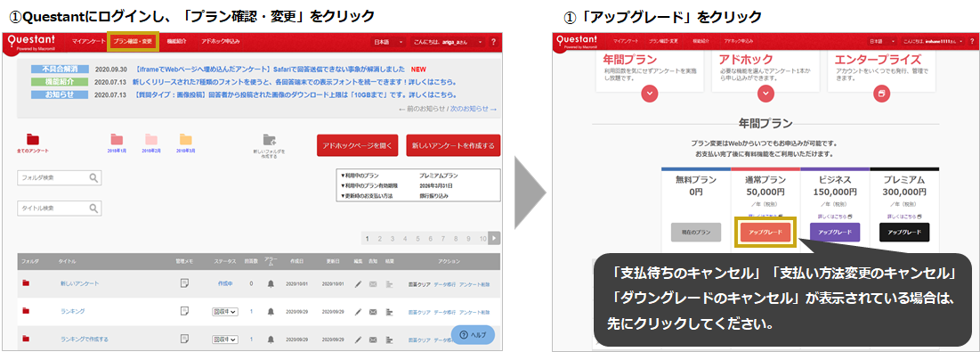
Task: Click edit pencil for 新しいアンケート row
Action: [358, 284]
